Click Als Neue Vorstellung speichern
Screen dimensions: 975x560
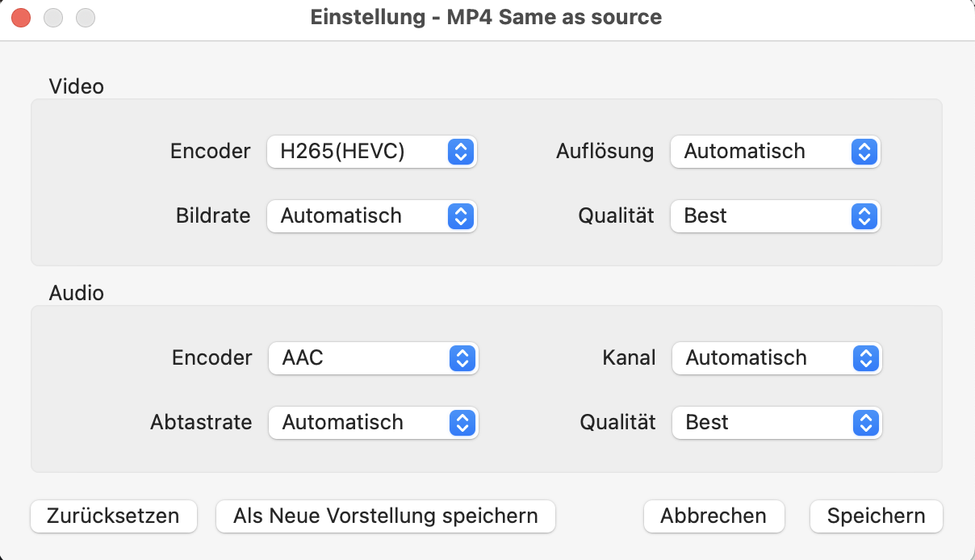385,516
